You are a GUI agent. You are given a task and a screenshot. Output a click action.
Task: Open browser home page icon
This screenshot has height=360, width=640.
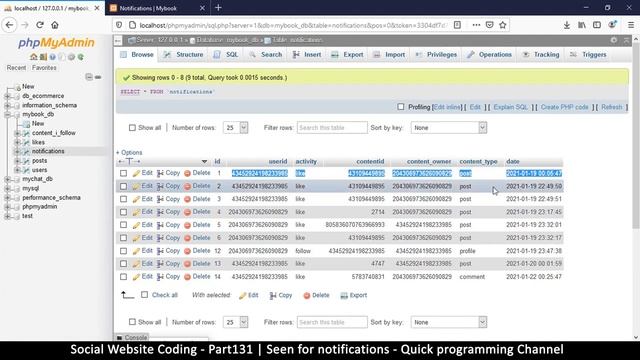coord(55,25)
